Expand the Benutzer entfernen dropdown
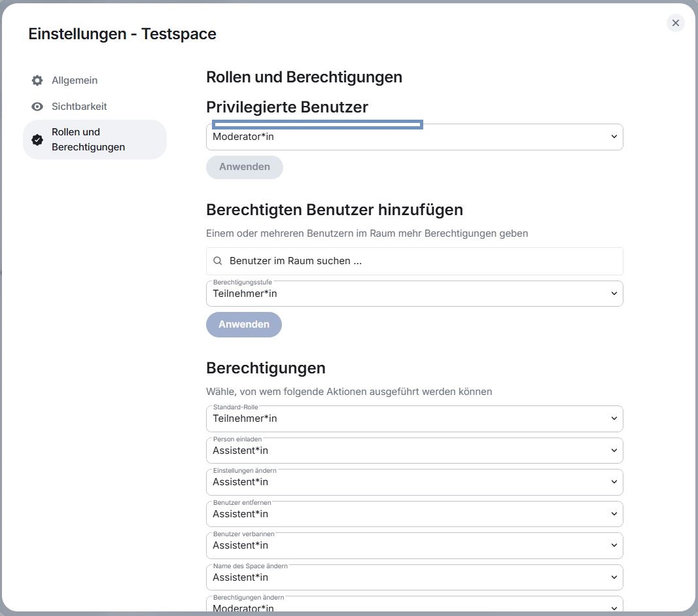698x616 pixels. [415, 514]
